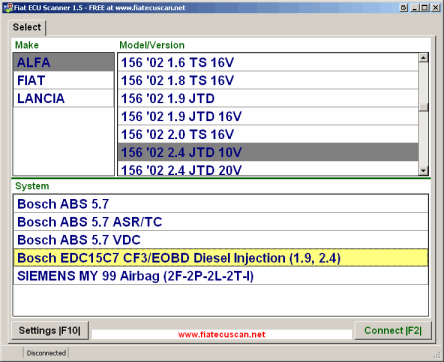Viewport: 444px width, 362px height.
Task: Click the Fiat ECU Scanner title bar icon
Action: coord(8,7)
